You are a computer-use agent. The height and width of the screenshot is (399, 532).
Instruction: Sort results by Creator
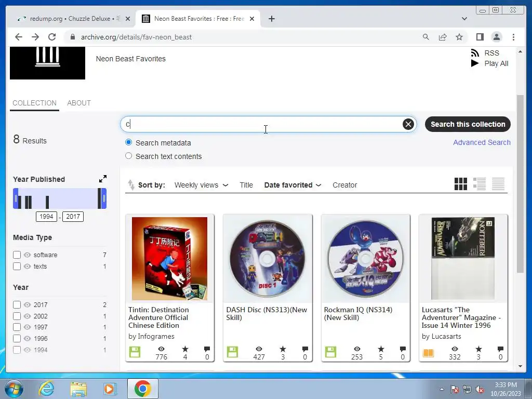coord(345,185)
